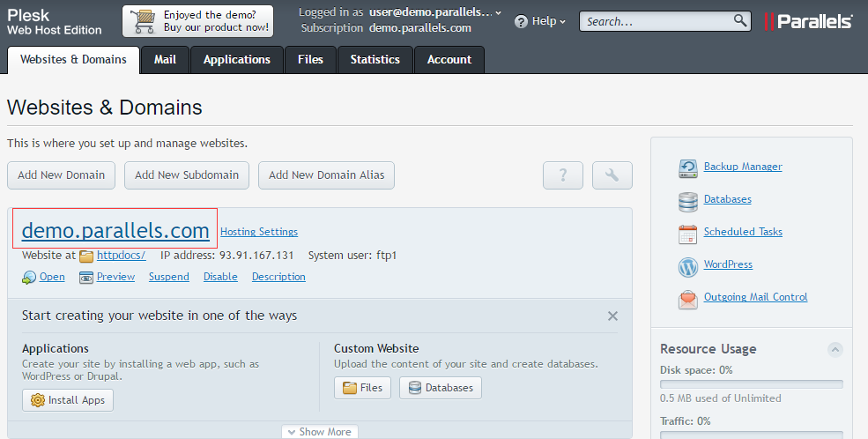
Task: Click the Buy our product now banner
Action: tap(197, 21)
